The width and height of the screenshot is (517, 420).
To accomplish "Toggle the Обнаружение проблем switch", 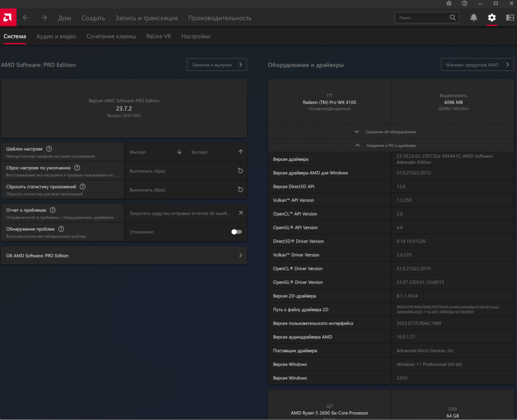I will pyautogui.click(x=236, y=232).
